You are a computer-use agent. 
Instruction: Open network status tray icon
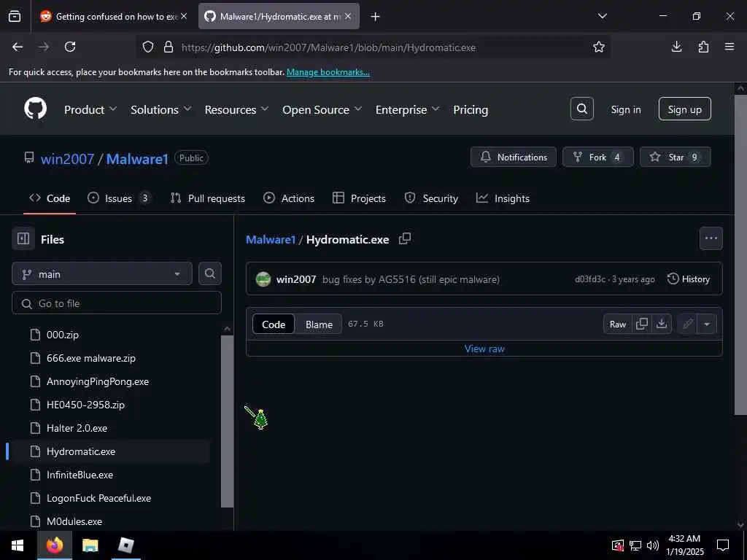click(x=635, y=545)
